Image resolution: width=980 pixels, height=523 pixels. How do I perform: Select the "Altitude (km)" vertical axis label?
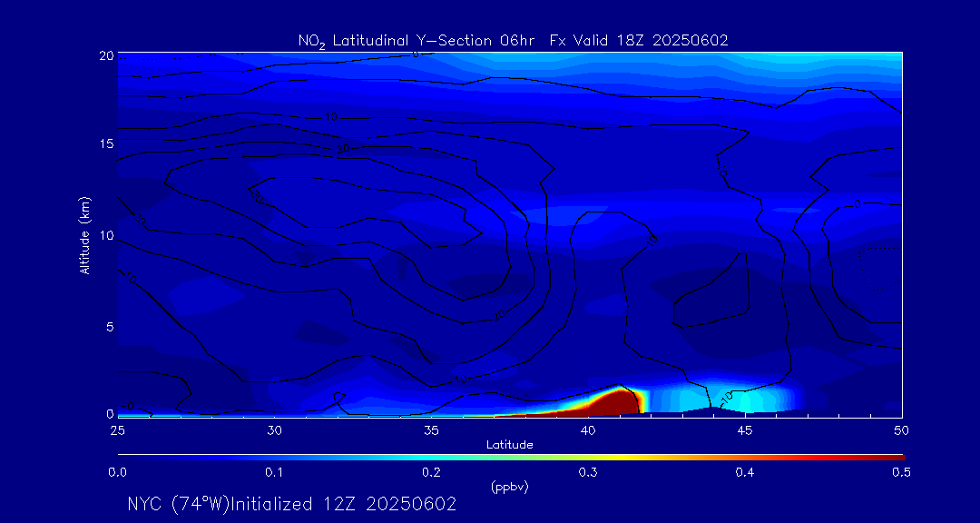pos(84,234)
